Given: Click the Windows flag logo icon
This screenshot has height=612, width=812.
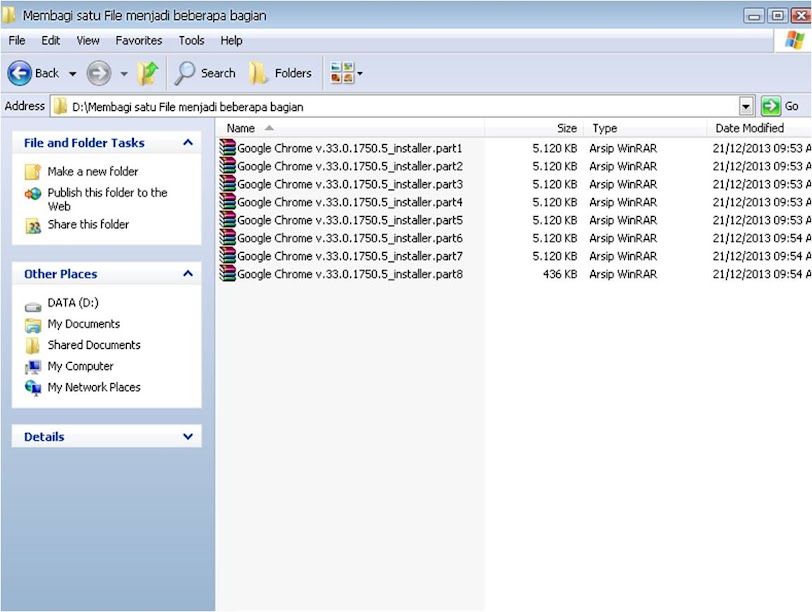Looking at the screenshot, I should coord(794,40).
